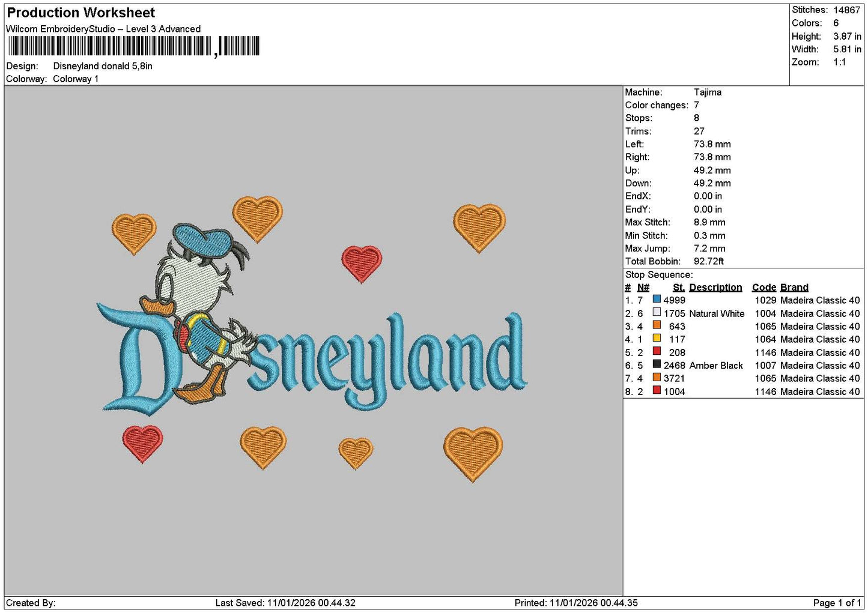868x613 pixels.
Task: Click the Machine value 'Tajima'
Action: tap(708, 92)
